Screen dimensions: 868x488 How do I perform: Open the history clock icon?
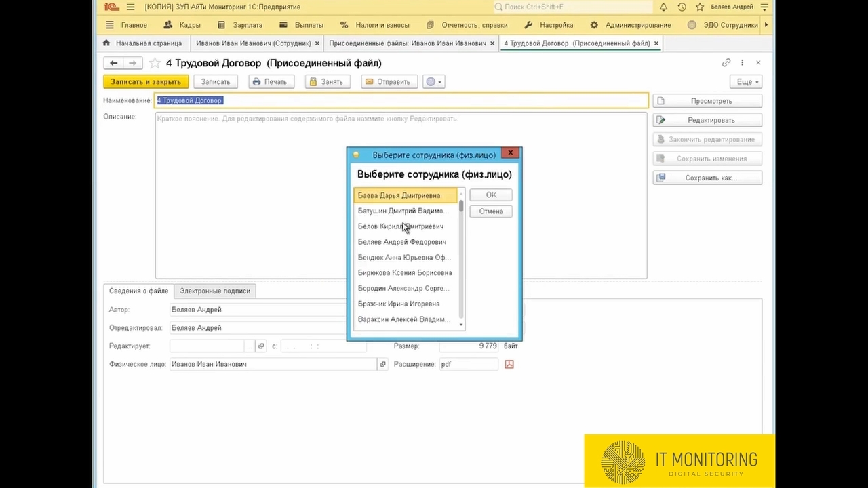point(682,7)
